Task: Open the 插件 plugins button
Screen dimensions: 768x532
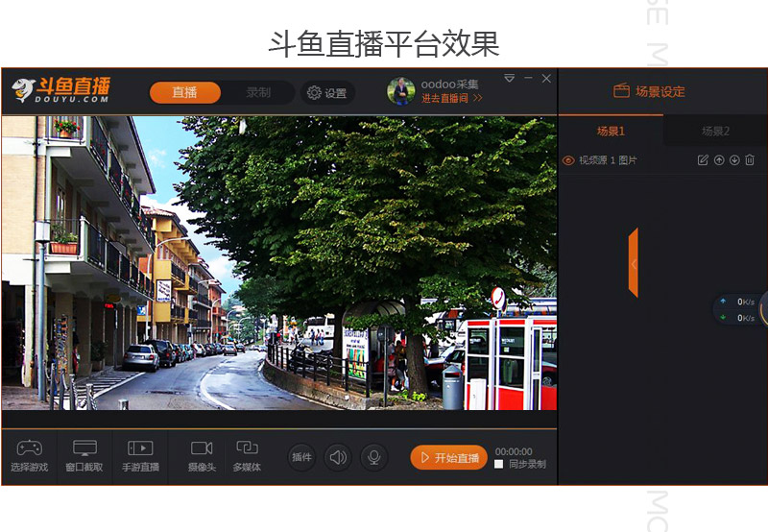Action: pyautogui.click(x=301, y=457)
